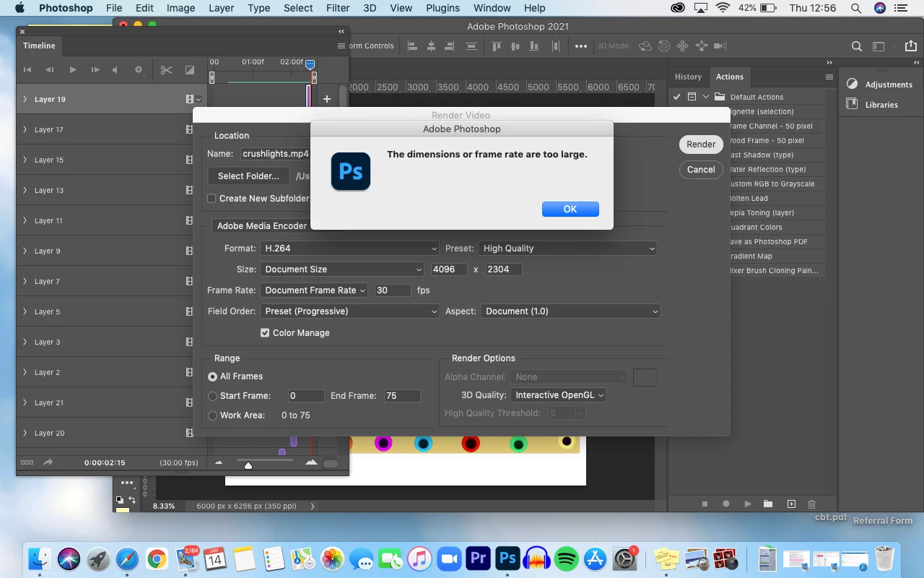Viewport: 924px width, 578px height.
Task: Click the Render button
Action: [x=701, y=144]
